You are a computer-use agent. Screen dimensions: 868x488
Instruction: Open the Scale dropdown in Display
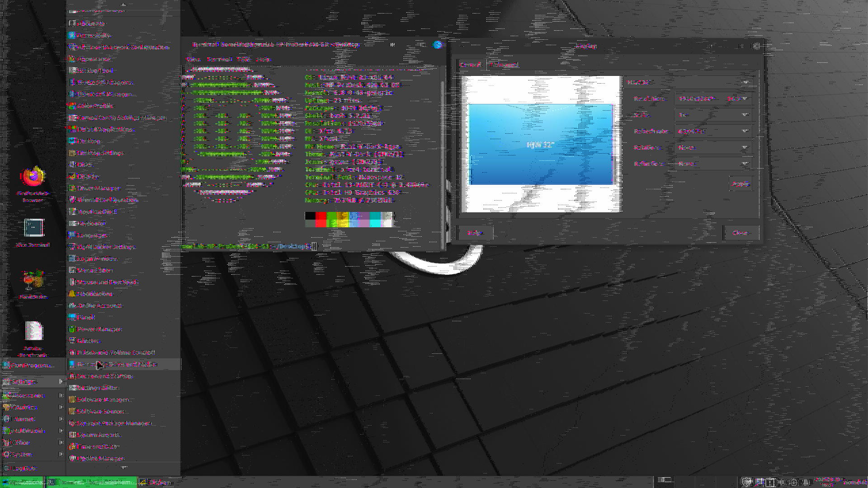[713, 115]
